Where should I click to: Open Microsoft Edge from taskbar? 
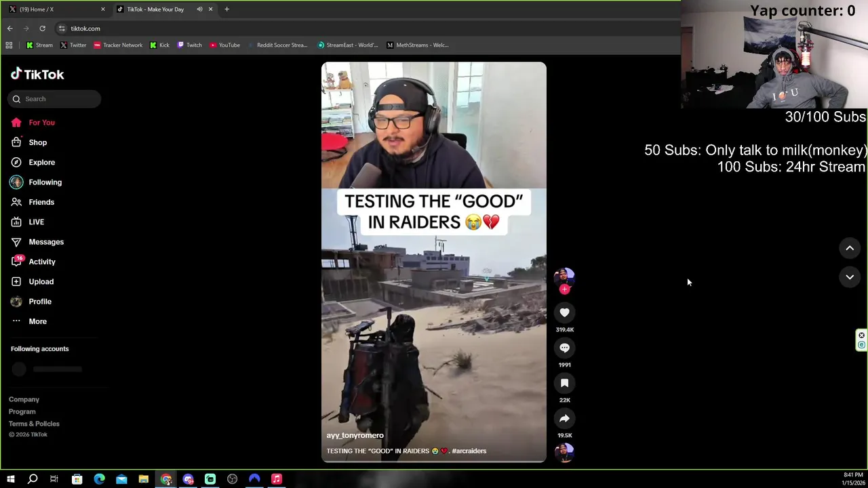[x=99, y=479]
